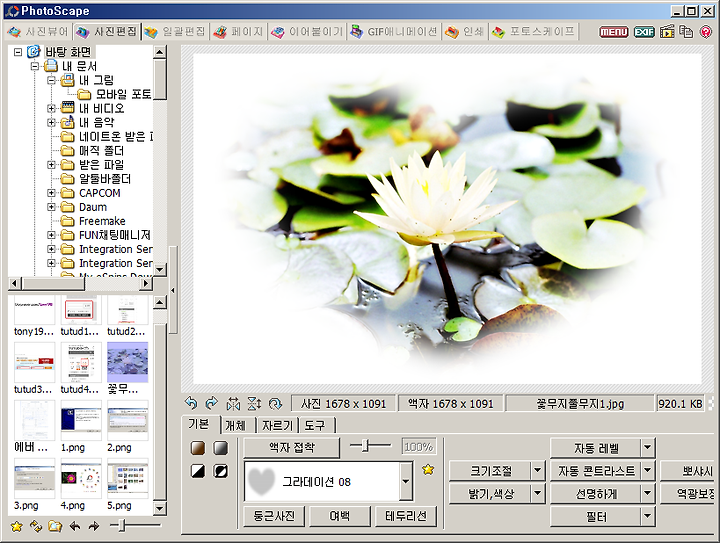
Task: Click the 여백 button
Action: pos(340,516)
